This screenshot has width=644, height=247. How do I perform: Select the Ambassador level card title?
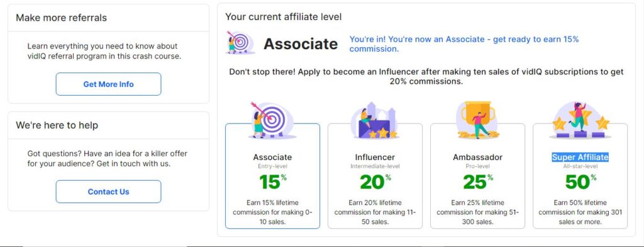[478, 158]
